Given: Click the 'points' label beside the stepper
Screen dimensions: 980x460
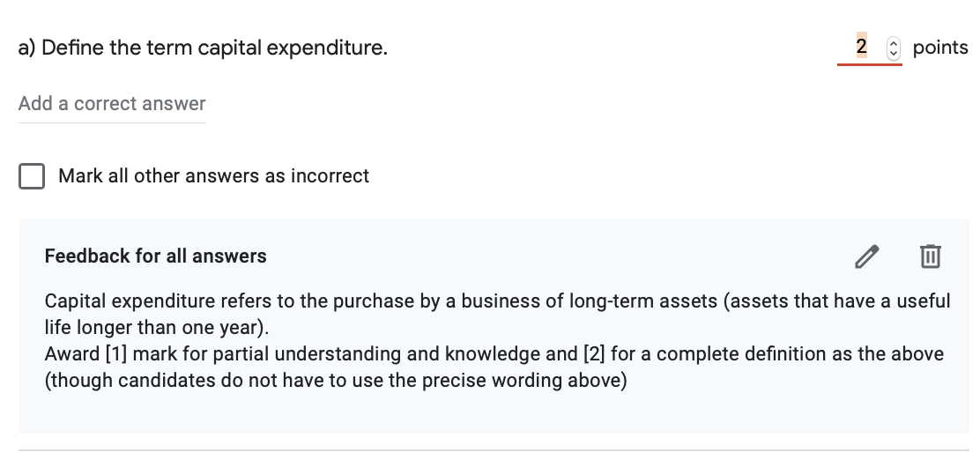Looking at the screenshot, I should click(940, 48).
